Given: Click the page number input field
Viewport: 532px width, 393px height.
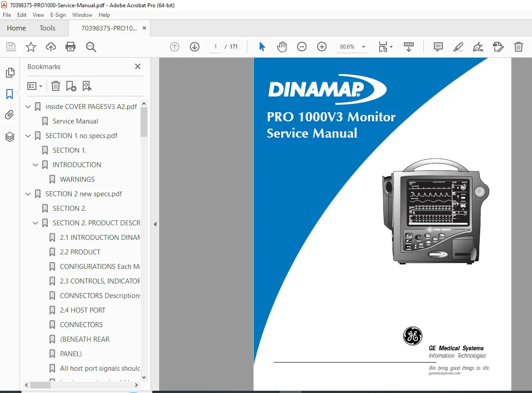Looking at the screenshot, I should pyautogui.click(x=216, y=47).
